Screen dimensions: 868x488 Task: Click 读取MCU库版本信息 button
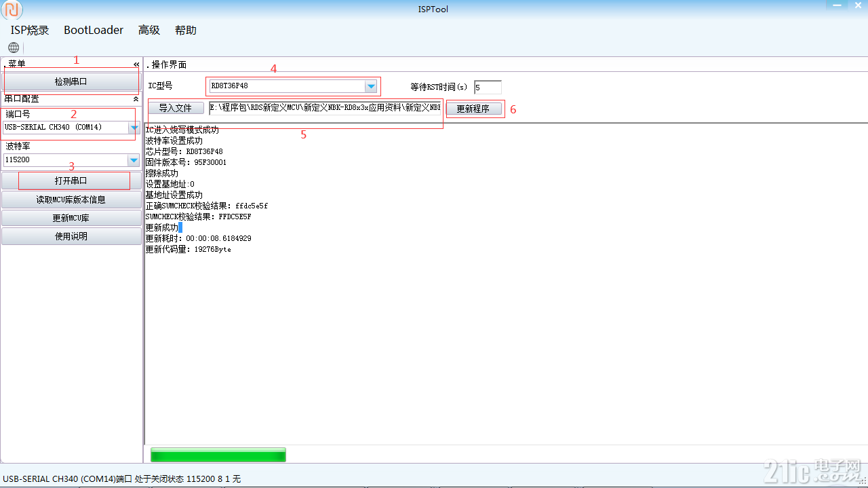pyautogui.click(x=71, y=200)
